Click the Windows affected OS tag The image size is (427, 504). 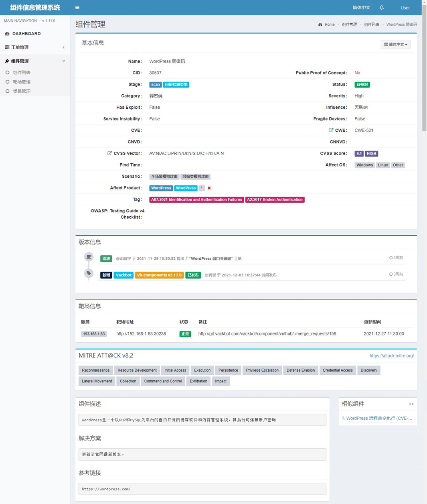pyautogui.click(x=365, y=165)
